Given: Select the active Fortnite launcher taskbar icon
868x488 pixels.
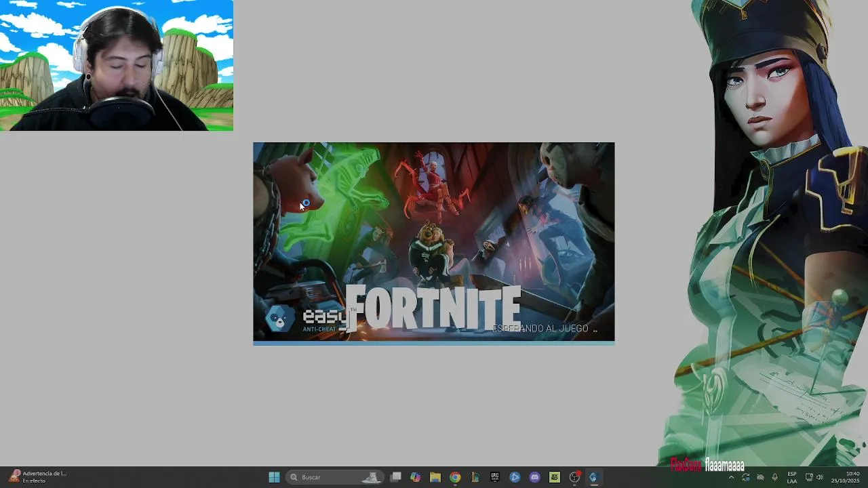Looking at the screenshot, I should click(594, 477).
